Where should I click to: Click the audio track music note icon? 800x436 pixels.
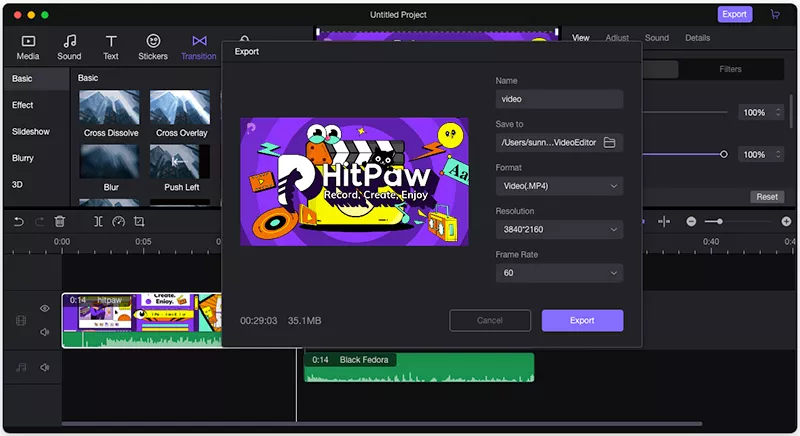pos(21,367)
